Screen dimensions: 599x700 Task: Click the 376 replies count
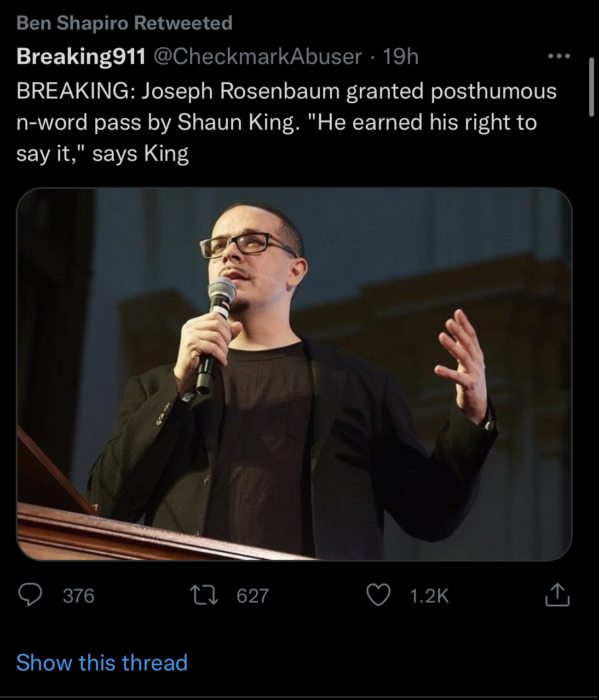coord(78,595)
